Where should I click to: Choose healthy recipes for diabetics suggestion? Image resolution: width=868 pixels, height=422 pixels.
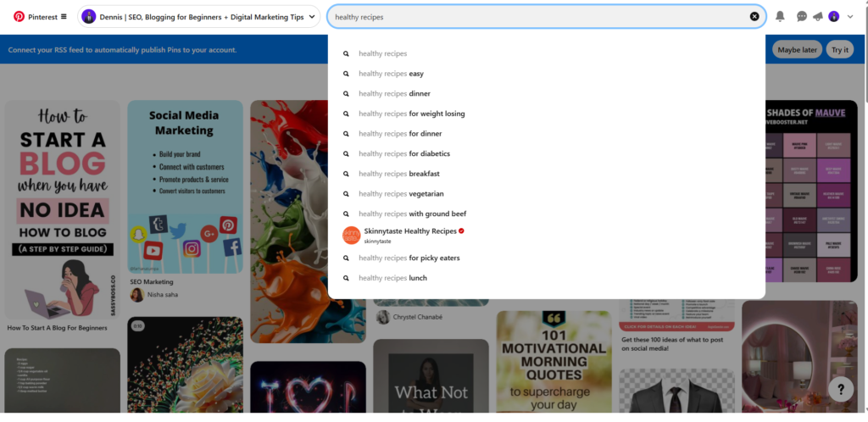547,153
